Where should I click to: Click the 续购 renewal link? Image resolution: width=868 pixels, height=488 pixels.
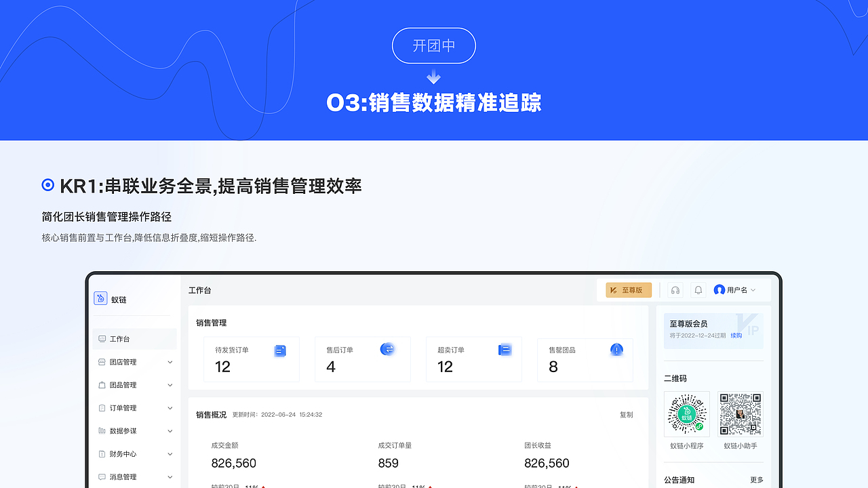[x=736, y=335]
